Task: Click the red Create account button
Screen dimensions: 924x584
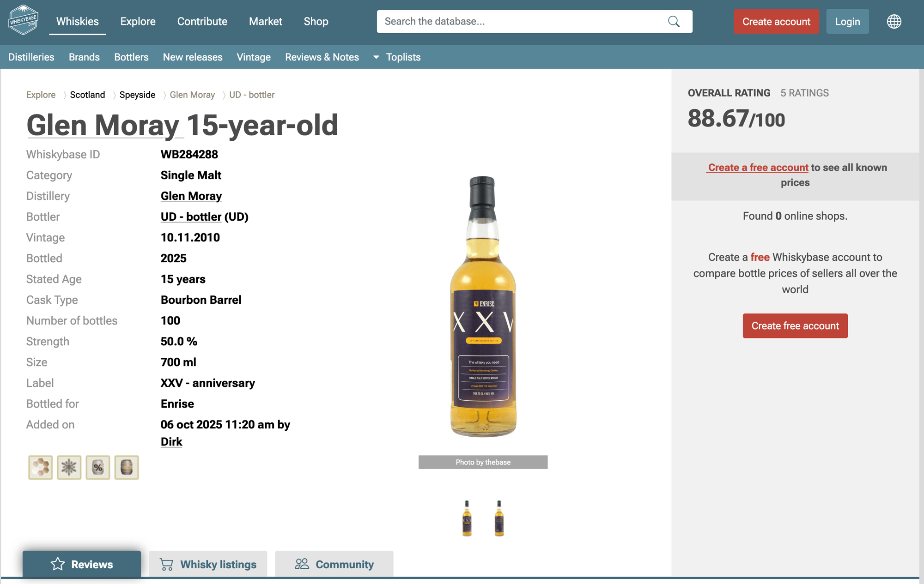Action: pos(776,22)
